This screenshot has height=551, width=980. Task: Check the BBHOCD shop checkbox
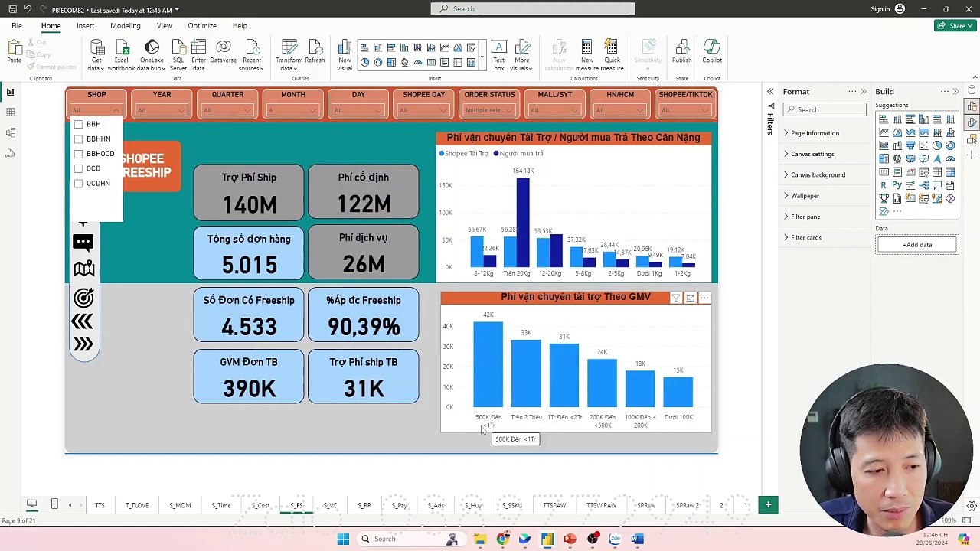tap(78, 154)
